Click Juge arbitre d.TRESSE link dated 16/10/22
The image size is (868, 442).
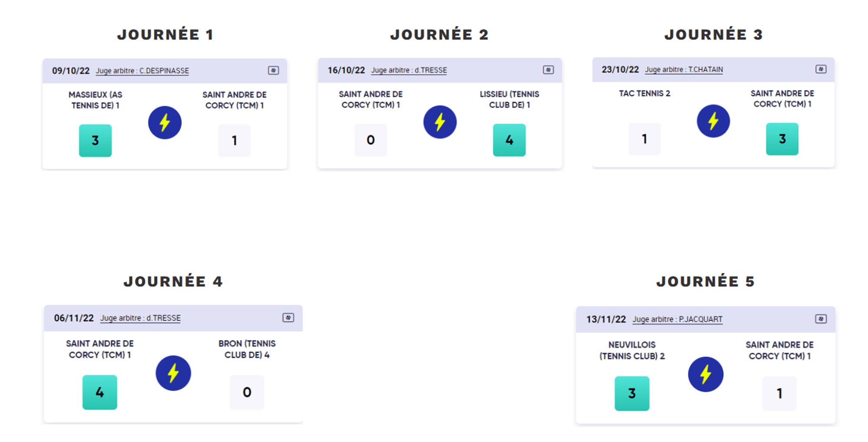click(x=409, y=70)
